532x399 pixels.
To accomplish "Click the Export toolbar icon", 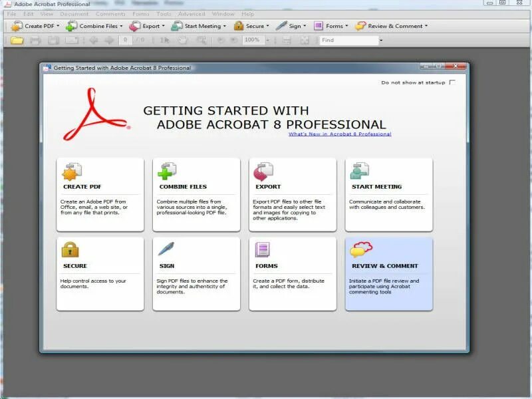I will click(135, 26).
